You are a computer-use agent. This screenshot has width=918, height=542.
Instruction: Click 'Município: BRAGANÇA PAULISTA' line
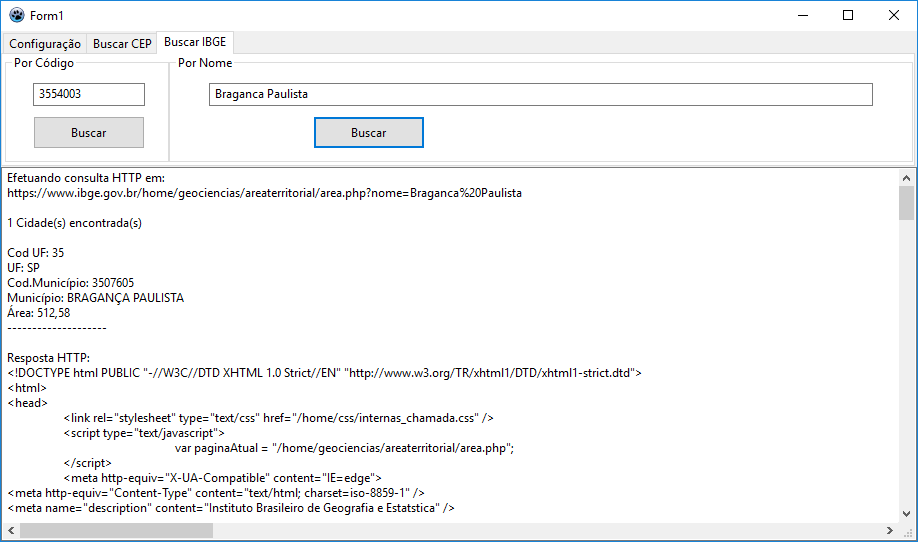click(95, 298)
